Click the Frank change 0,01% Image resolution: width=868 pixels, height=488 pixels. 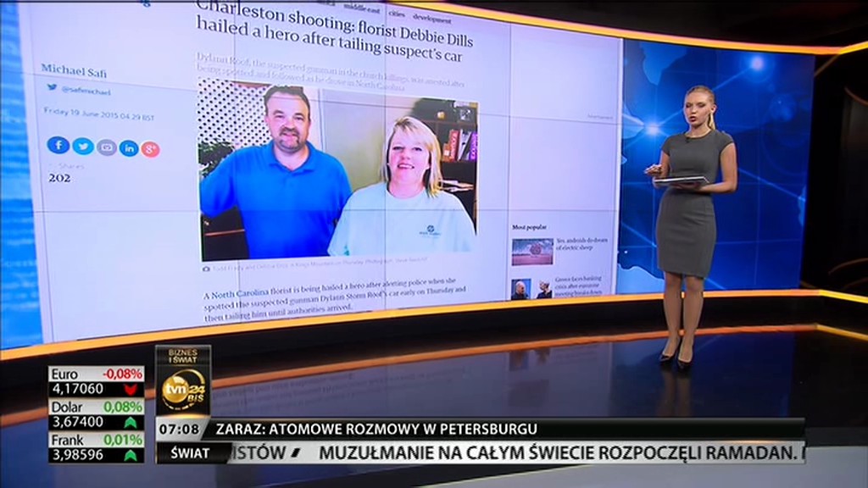[122, 441]
